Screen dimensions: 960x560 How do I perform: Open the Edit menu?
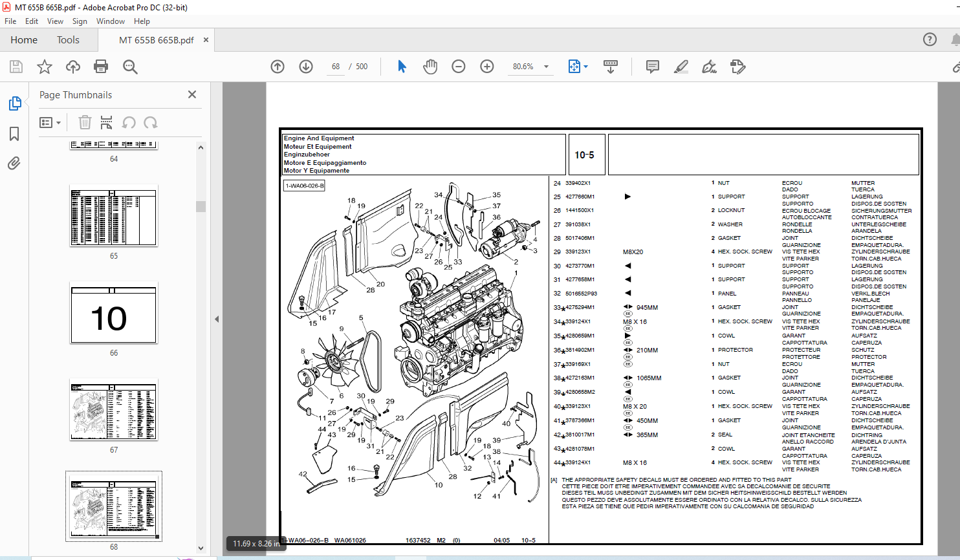[32, 21]
